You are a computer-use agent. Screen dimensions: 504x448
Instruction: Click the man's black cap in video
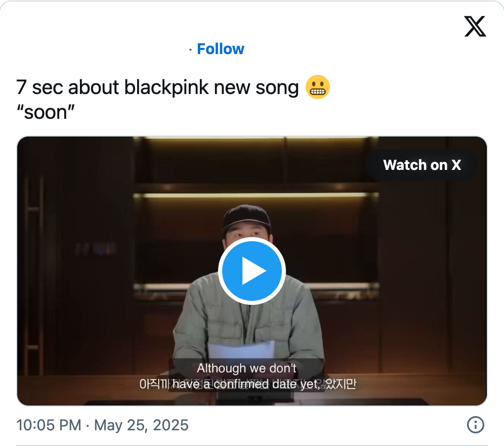247,215
